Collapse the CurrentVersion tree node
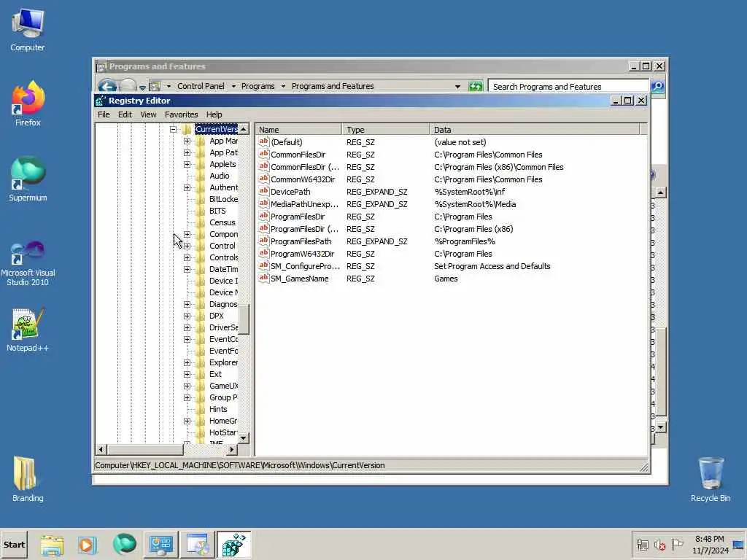Screen dimensions: 747x560 pyautogui.click(x=173, y=129)
